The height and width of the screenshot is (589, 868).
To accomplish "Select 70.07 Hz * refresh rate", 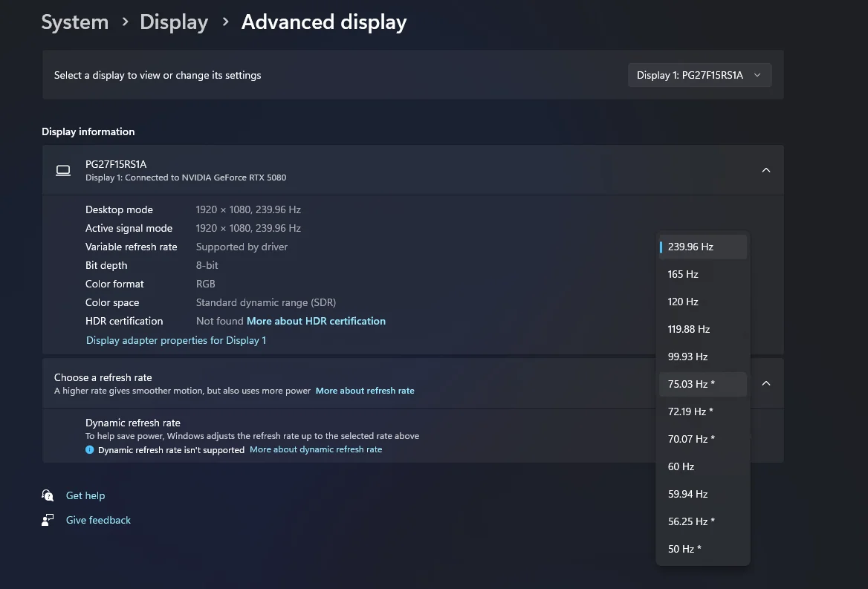I will (702, 439).
